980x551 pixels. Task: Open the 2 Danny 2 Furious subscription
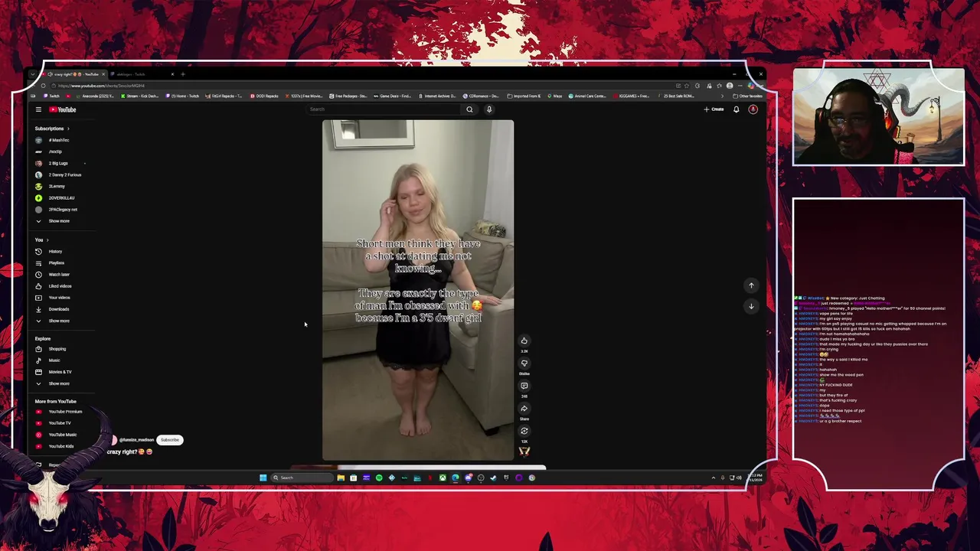coord(64,174)
